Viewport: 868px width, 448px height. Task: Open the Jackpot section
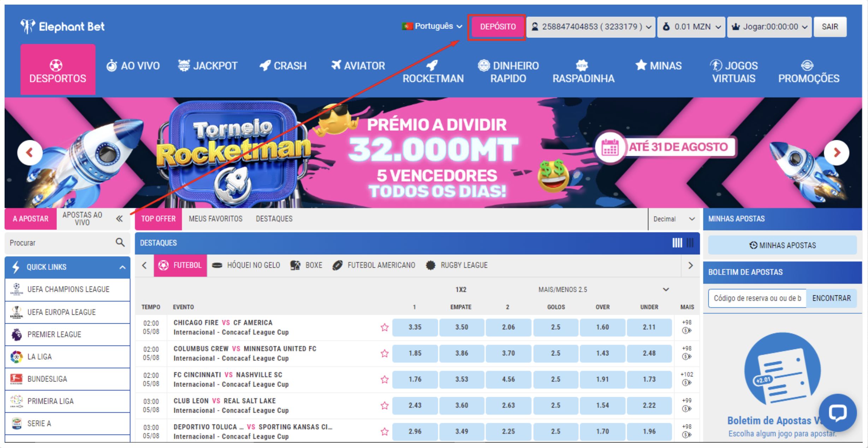(x=208, y=66)
